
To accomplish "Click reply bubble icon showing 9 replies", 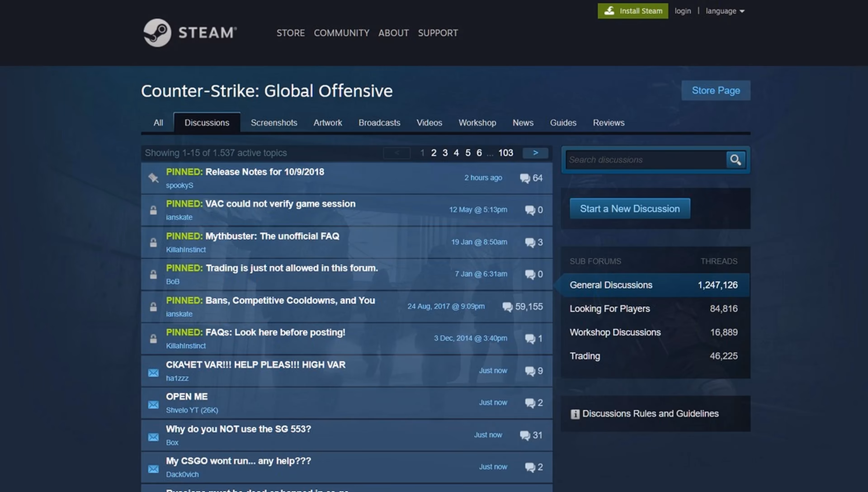I will pyautogui.click(x=530, y=371).
